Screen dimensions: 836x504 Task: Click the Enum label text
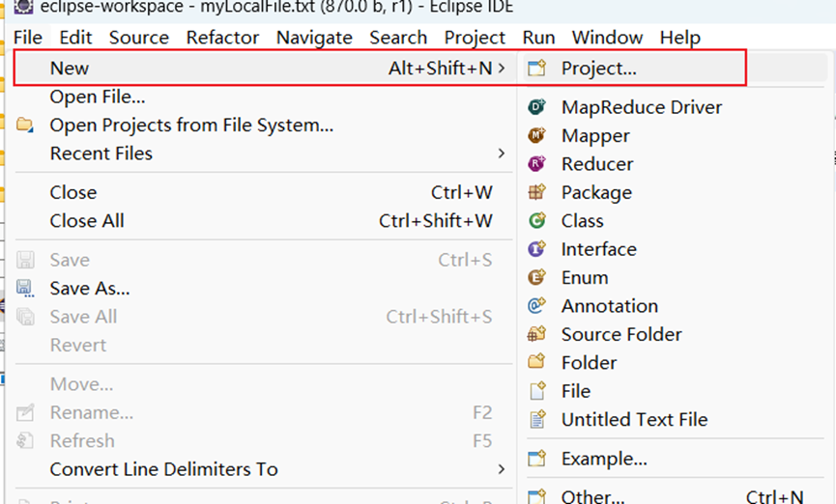(585, 277)
